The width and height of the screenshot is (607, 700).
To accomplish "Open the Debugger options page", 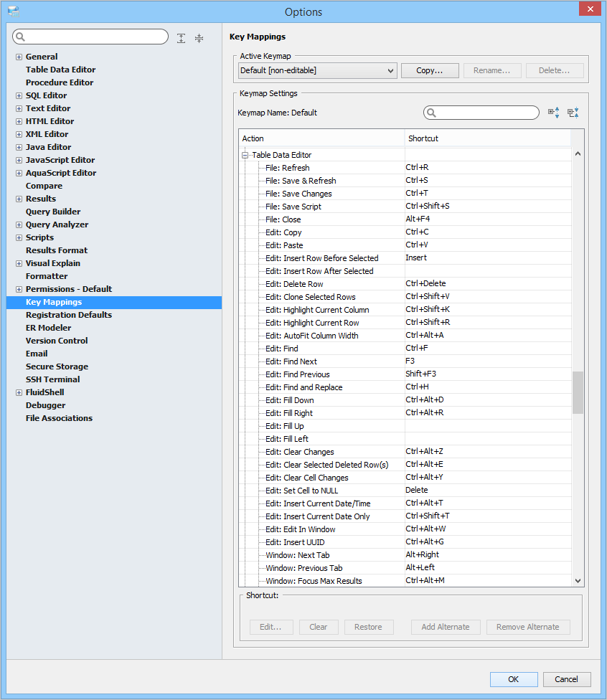I will [45, 406].
